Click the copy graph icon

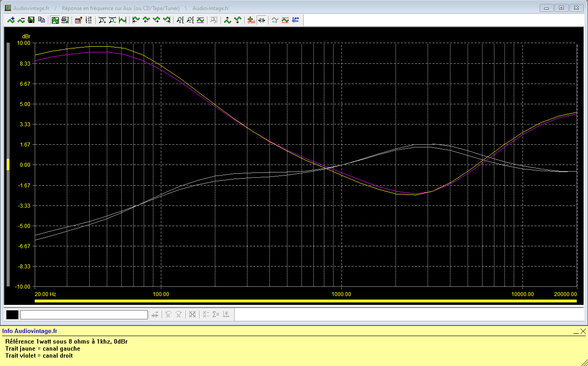coord(41,20)
